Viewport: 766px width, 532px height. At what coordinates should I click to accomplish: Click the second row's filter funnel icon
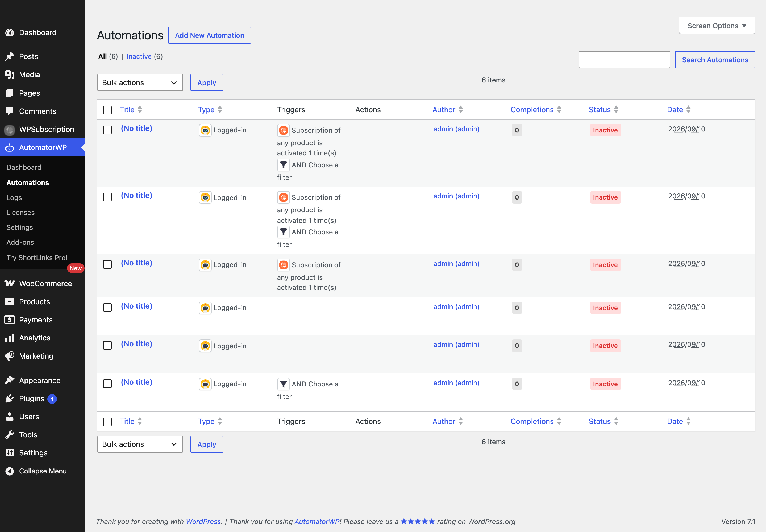[x=283, y=232]
